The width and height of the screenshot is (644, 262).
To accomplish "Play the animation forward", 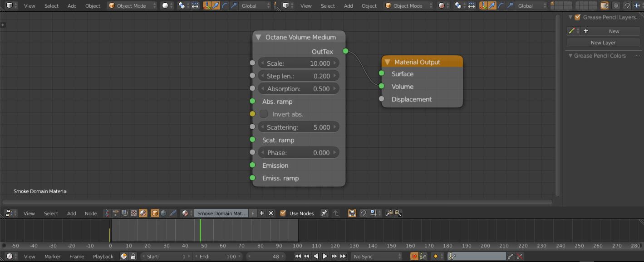I will (324, 256).
